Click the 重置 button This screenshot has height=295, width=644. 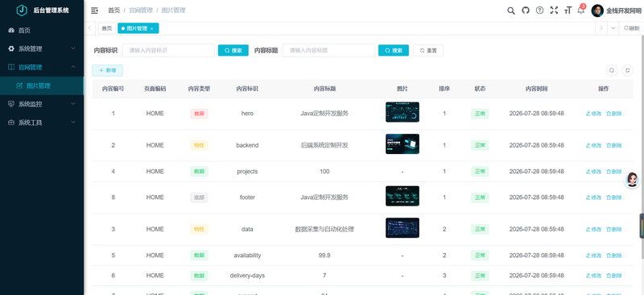click(428, 50)
